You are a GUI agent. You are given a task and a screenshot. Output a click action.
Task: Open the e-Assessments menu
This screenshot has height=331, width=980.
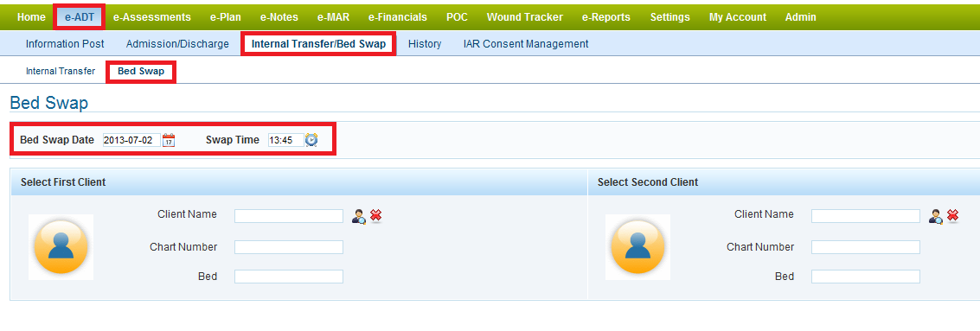(152, 17)
